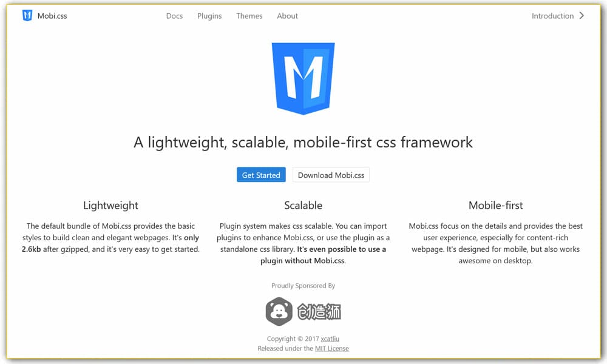The width and height of the screenshot is (607, 364).
Task: Select the bear icon in the sponsor logo
Action: click(x=279, y=311)
